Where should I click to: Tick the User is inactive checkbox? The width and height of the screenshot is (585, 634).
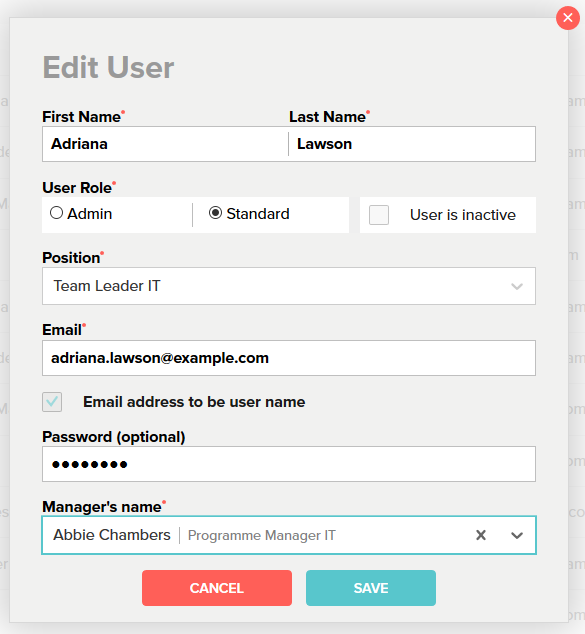point(379,215)
